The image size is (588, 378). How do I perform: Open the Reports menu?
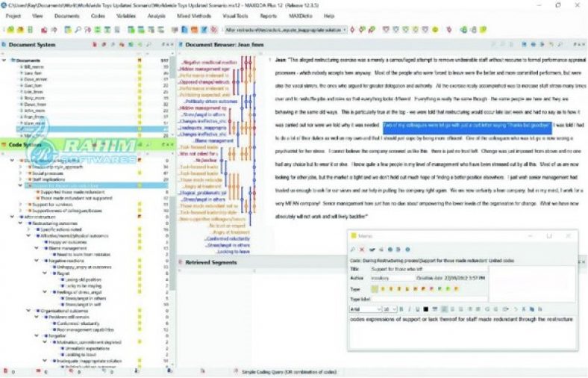pyautogui.click(x=268, y=16)
